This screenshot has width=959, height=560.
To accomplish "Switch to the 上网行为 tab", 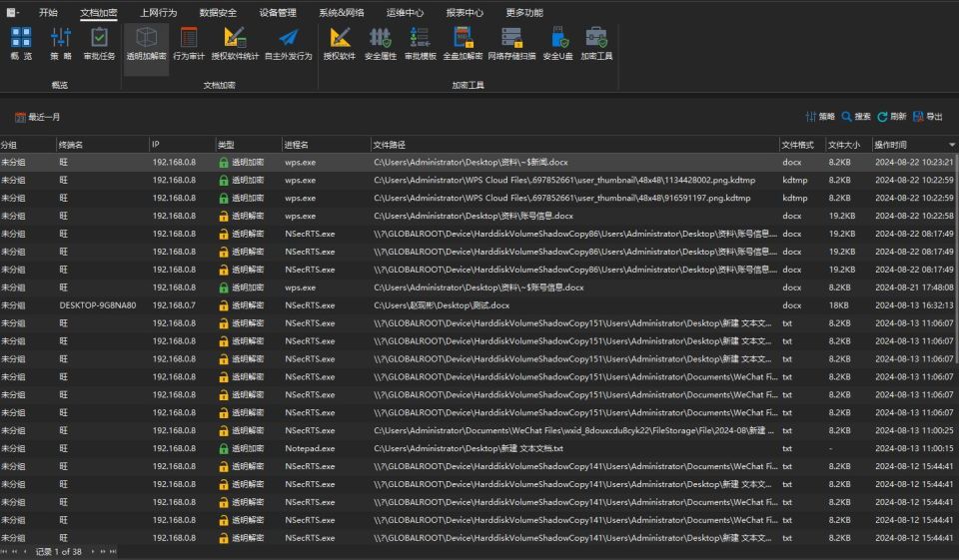I will coord(159,12).
